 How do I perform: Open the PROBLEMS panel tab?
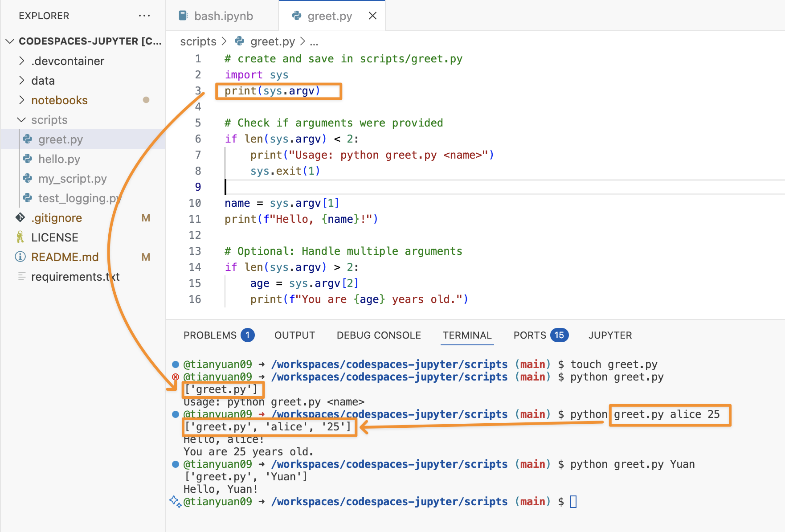(x=210, y=335)
